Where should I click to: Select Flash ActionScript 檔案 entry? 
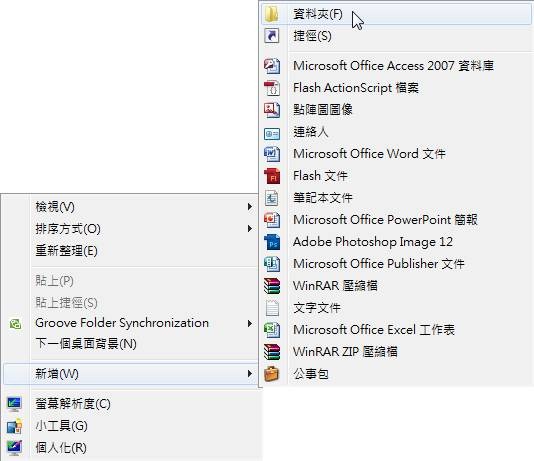(x=396, y=88)
